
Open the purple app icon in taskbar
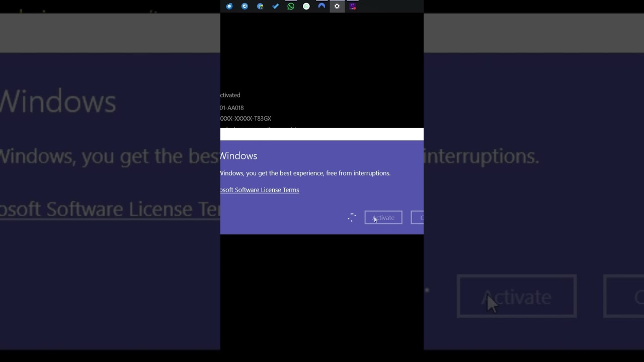tap(353, 6)
